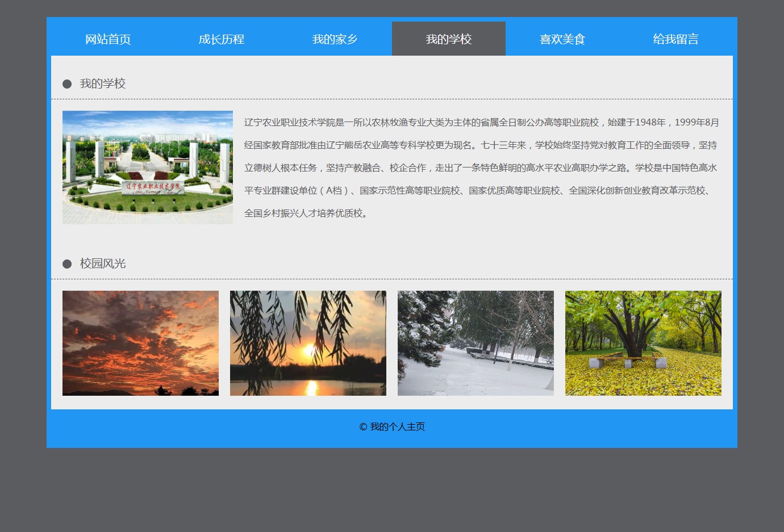The height and width of the screenshot is (532, 784).
Task: Open the school entrance gate photo
Action: 148,167
